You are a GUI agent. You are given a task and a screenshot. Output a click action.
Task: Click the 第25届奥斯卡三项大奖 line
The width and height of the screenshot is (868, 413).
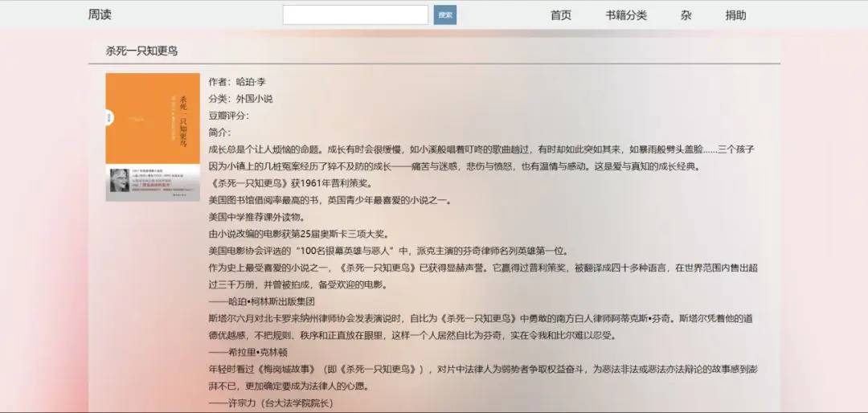pyautogui.click(x=298, y=234)
